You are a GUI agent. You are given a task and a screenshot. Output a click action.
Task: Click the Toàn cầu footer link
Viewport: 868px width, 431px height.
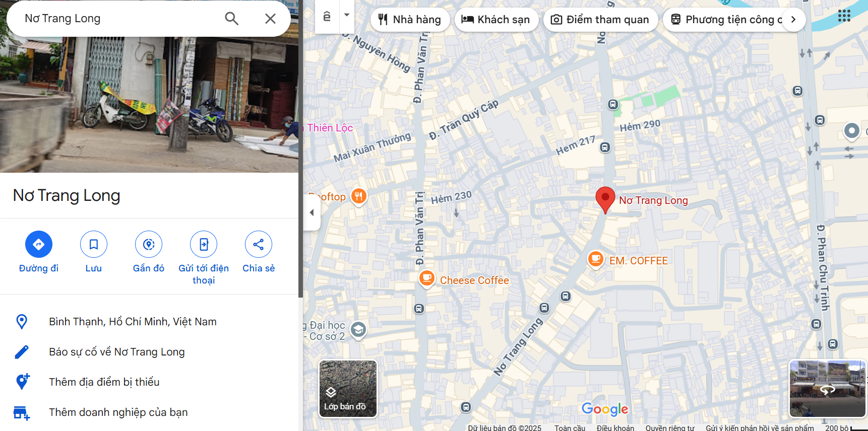(x=570, y=428)
